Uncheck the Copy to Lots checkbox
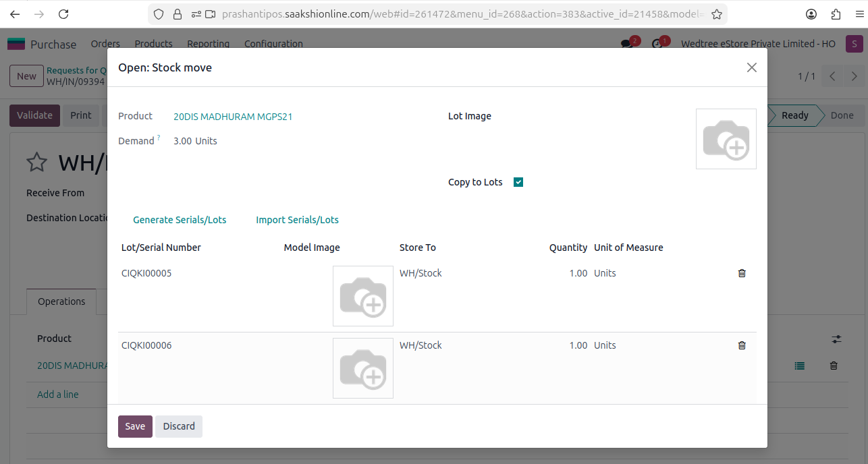Image resolution: width=868 pixels, height=464 pixels. 518,182
